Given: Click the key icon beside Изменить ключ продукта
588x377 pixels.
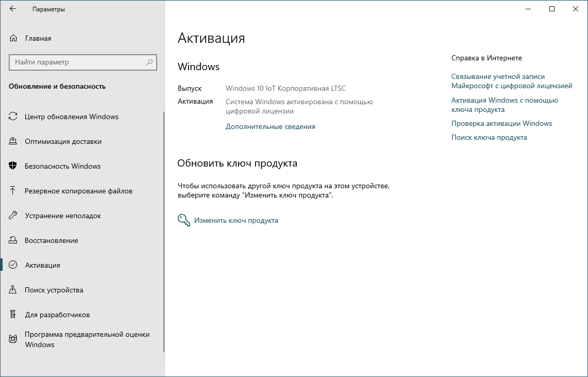Looking at the screenshot, I should pyautogui.click(x=184, y=220).
